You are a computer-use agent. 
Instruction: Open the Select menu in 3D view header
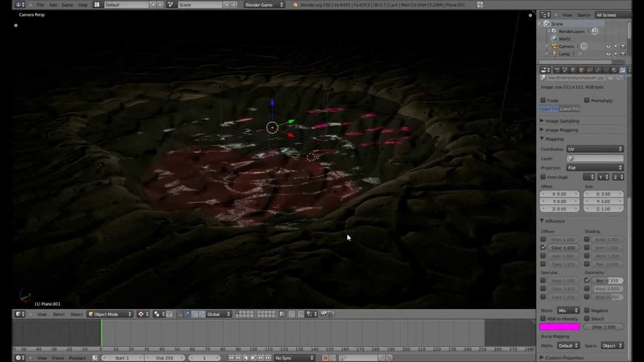click(x=59, y=314)
